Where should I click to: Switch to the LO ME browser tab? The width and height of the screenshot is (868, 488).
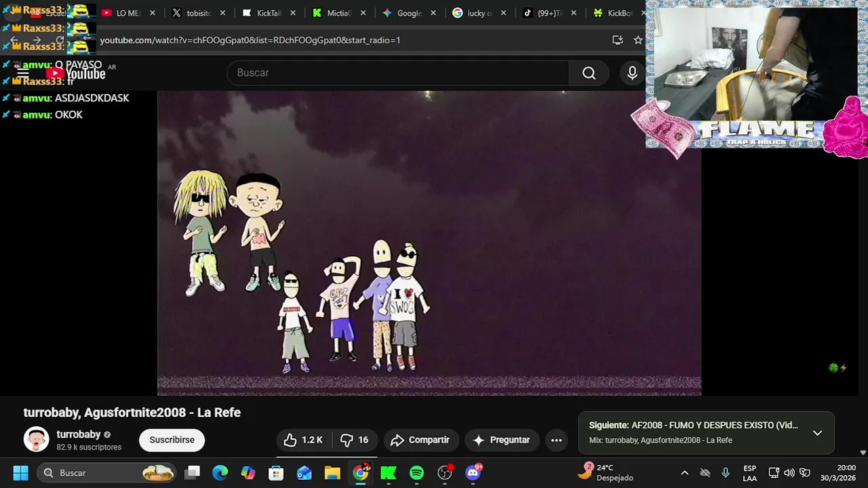[129, 13]
